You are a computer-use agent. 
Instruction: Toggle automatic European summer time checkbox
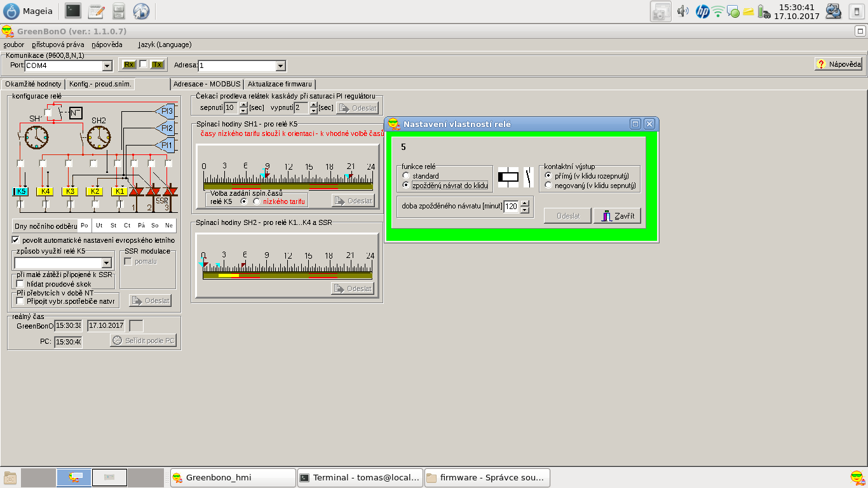click(16, 240)
